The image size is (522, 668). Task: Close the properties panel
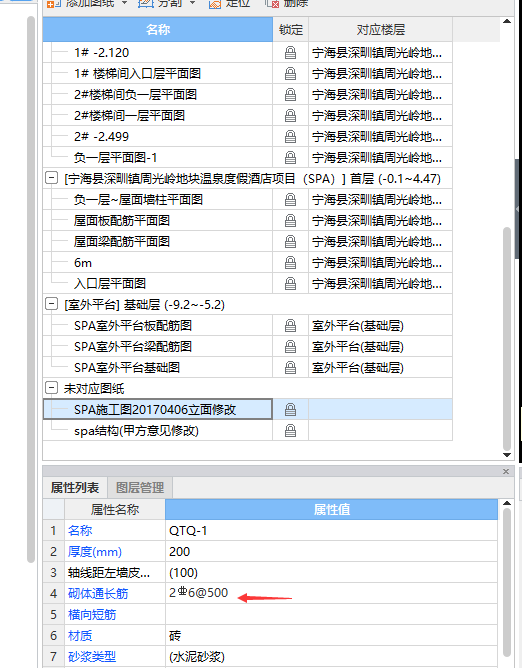point(506,472)
